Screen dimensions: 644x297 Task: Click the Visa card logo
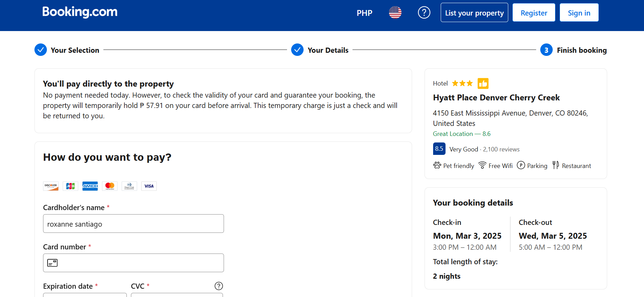(149, 186)
